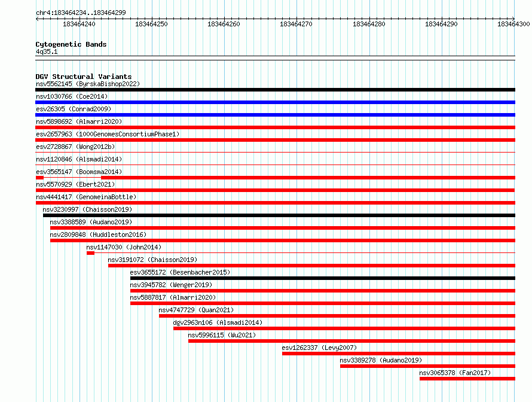
Task: Open the esv1262337 (Levy2007) label
Action: (x=319, y=348)
